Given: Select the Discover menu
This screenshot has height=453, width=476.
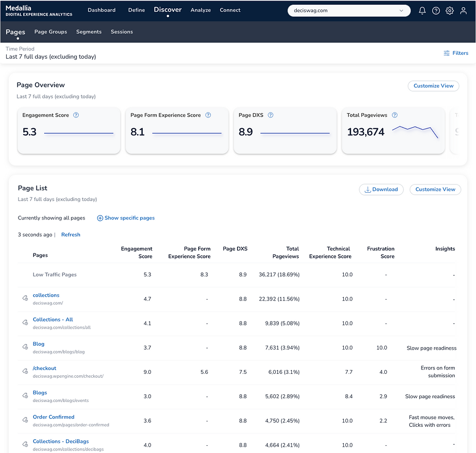Looking at the screenshot, I should (x=168, y=10).
